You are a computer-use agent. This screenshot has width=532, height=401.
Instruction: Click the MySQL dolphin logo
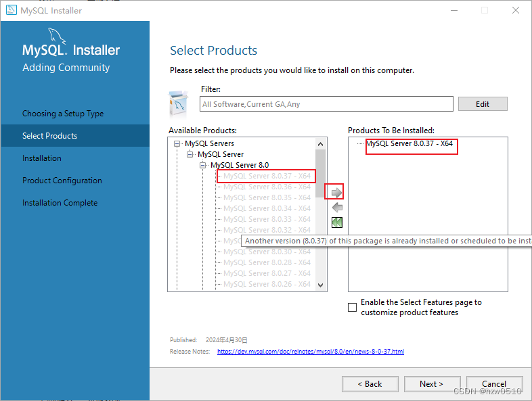(x=56, y=35)
